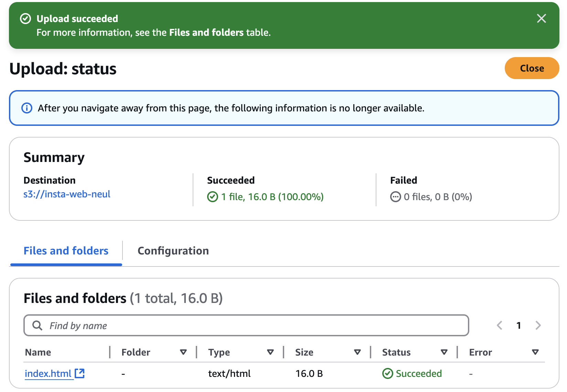
Task: Click the orange Close button
Action: (532, 68)
